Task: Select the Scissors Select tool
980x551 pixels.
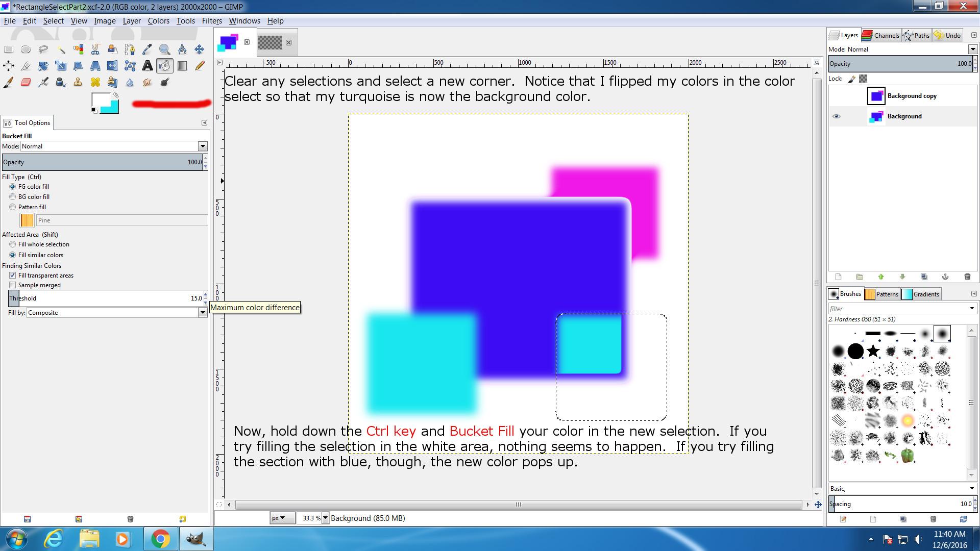Action: pos(95,49)
